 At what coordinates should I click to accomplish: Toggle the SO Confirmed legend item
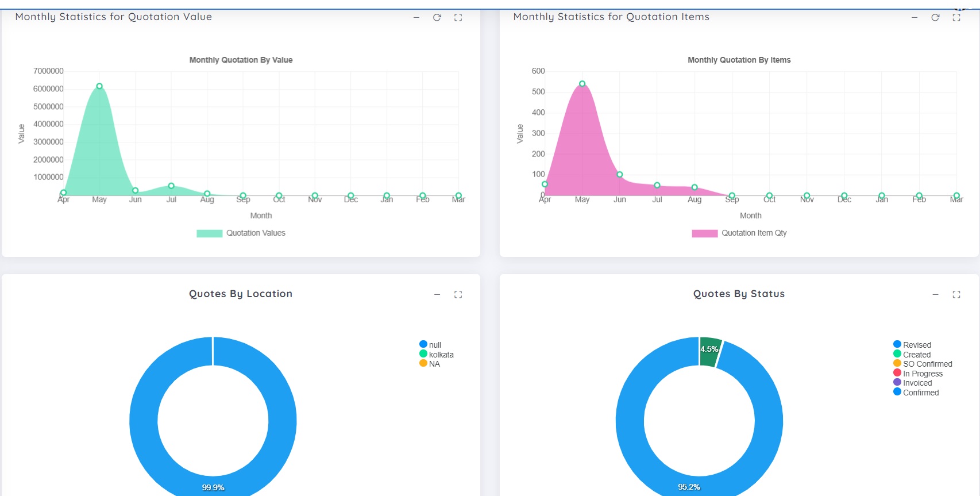pyautogui.click(x=923, y=364)
